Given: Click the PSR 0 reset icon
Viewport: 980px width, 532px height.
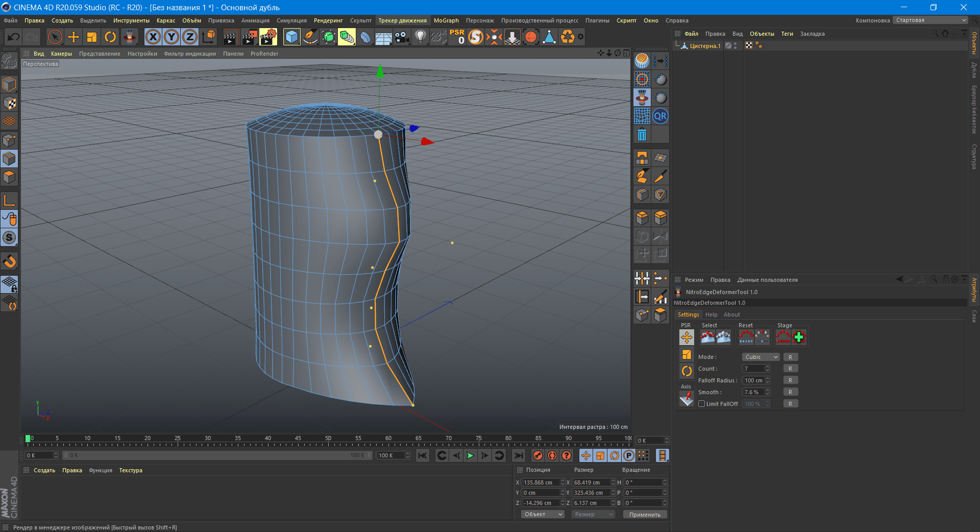Looking at the screenshot, I should [x=457, y=37].
